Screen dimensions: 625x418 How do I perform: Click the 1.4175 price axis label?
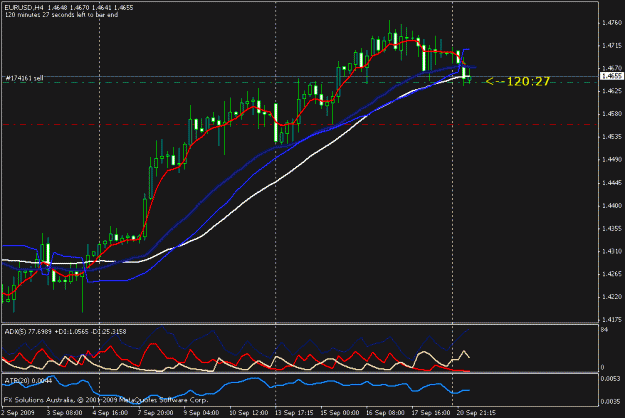tap(612, 320)
